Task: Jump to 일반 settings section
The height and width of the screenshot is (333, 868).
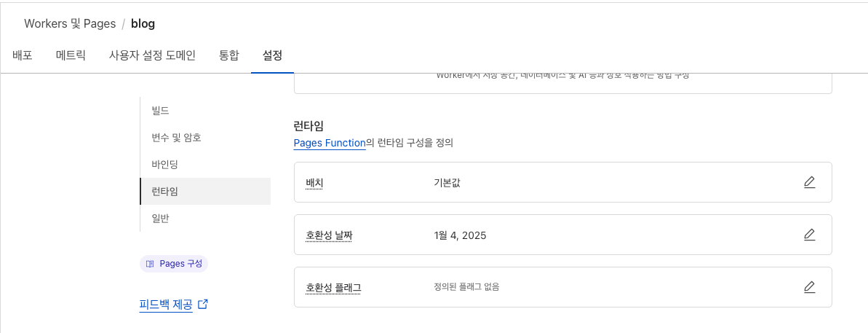Action: coord(161,219)
